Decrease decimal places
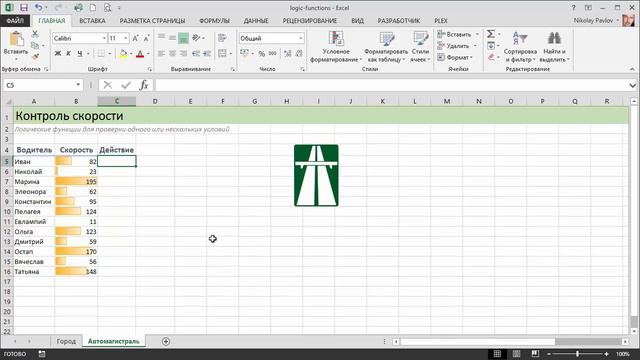Screen dimensions: 640x360 [x=299, y=53]
